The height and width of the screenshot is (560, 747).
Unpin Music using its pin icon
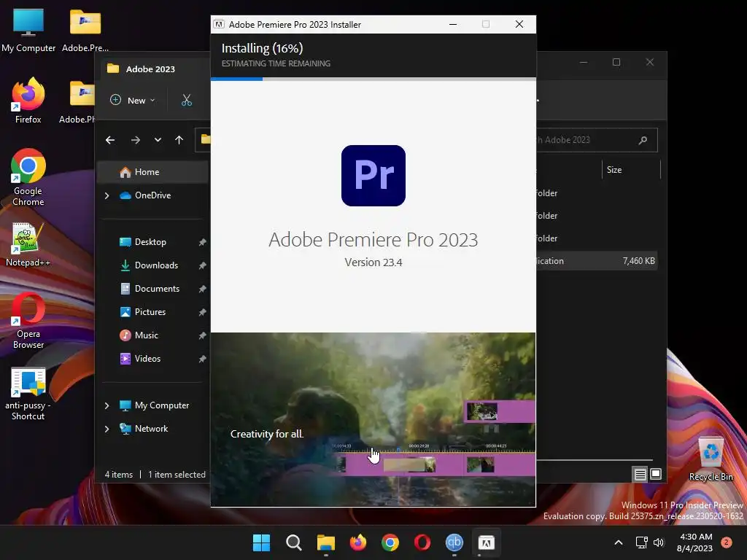pos(202,335)
